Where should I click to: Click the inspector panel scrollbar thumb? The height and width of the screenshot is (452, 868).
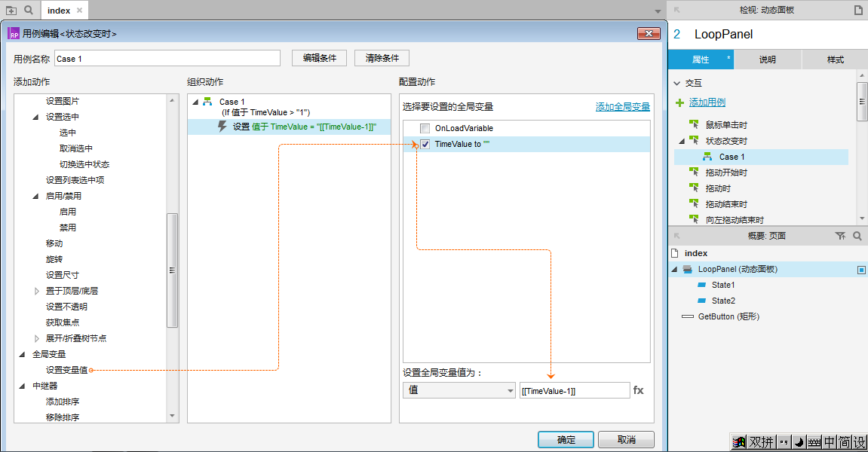click(862, 101)
